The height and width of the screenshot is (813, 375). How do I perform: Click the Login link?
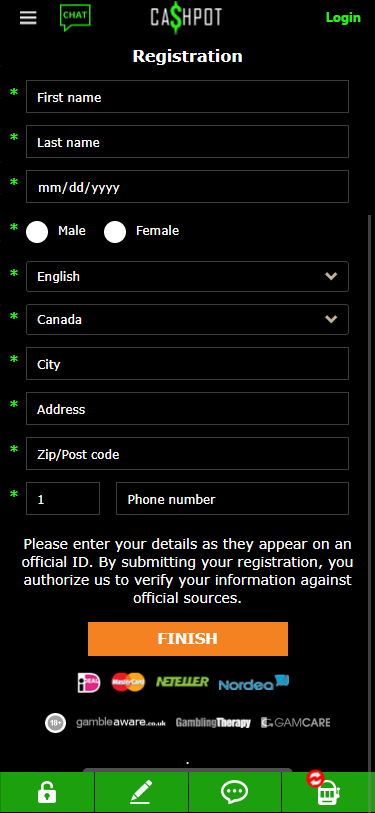click(x=343, y=18)
